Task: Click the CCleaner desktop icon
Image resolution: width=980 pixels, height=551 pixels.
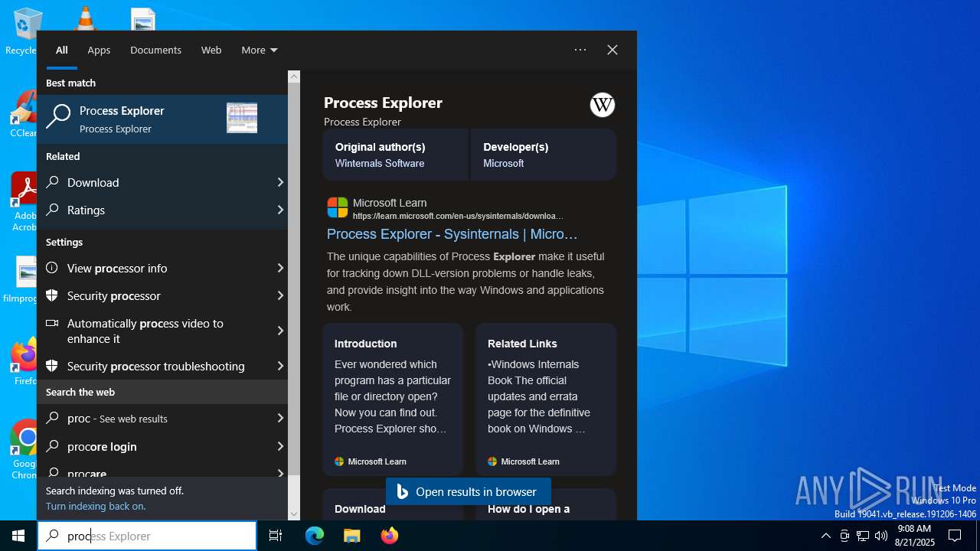Action: click(x=23, y=115)
